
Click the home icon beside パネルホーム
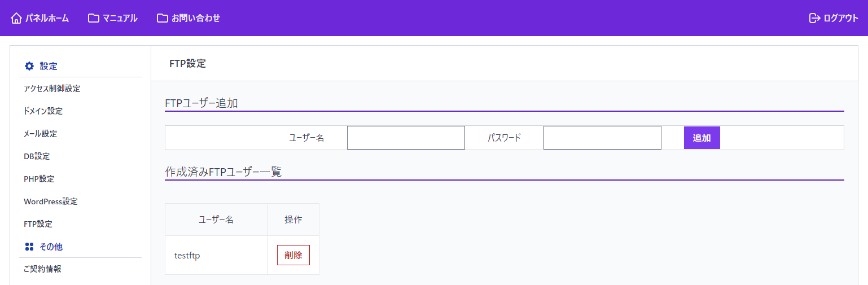(16, 18)
